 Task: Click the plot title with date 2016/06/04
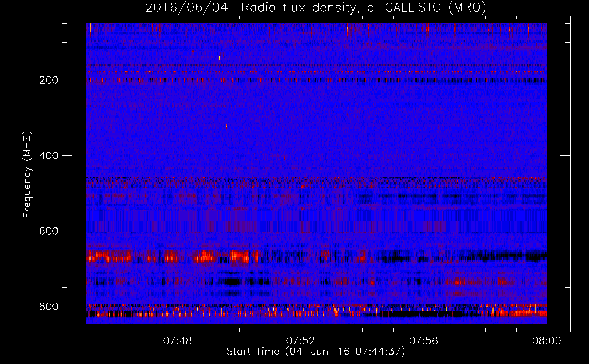pos(316,7)
